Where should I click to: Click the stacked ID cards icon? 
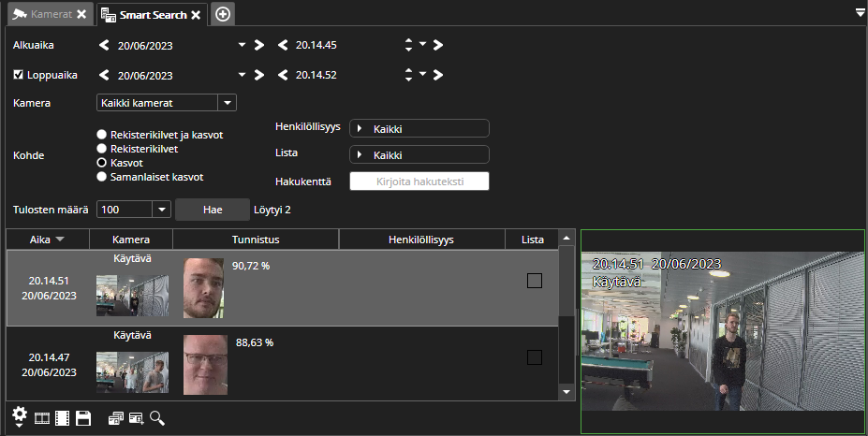point(116,418)
